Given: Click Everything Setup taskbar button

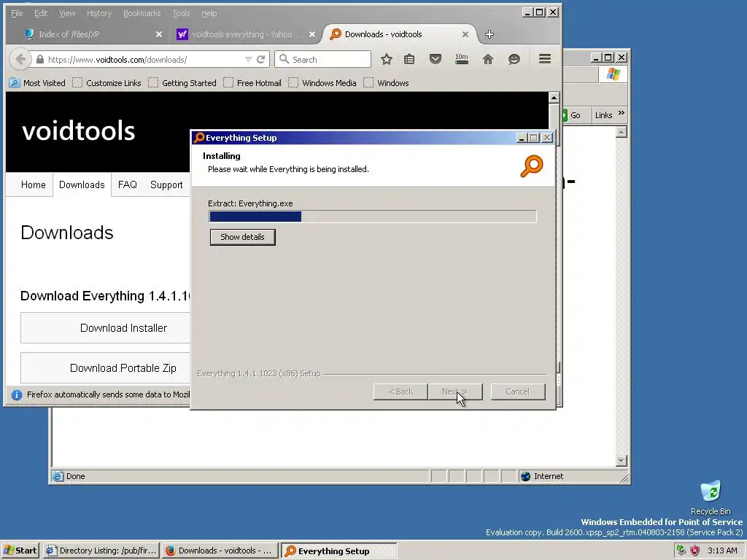Looking at the screenshot, I should point(338,551).
